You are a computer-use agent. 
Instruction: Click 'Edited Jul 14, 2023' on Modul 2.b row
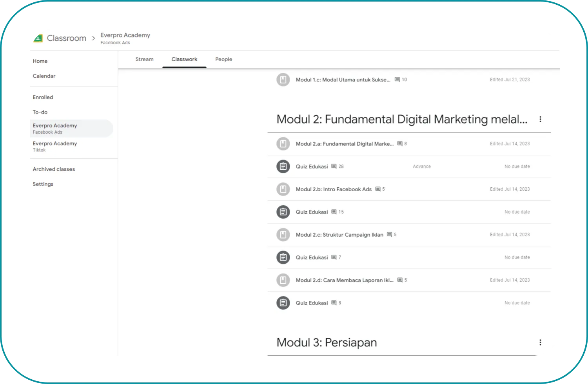[510, 189]
